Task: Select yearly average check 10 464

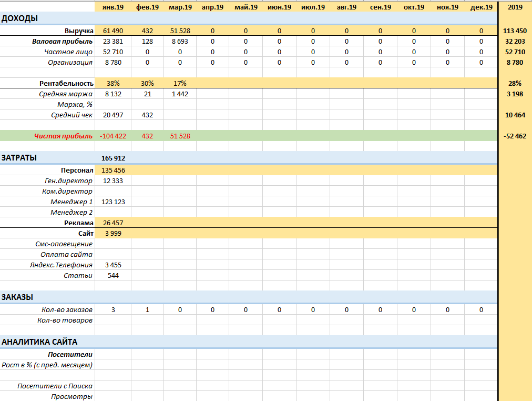Action: [x=515, y=115]
